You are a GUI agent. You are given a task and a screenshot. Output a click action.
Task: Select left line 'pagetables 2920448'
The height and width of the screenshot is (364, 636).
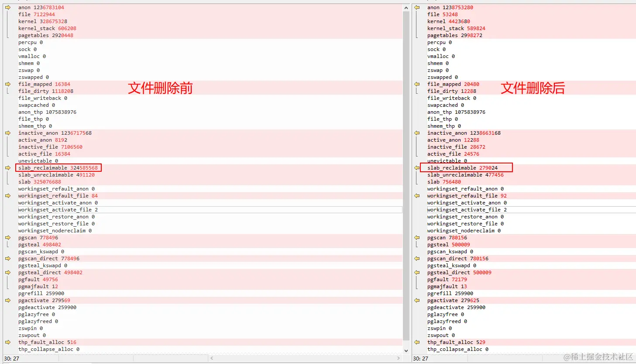click(46, 35)
